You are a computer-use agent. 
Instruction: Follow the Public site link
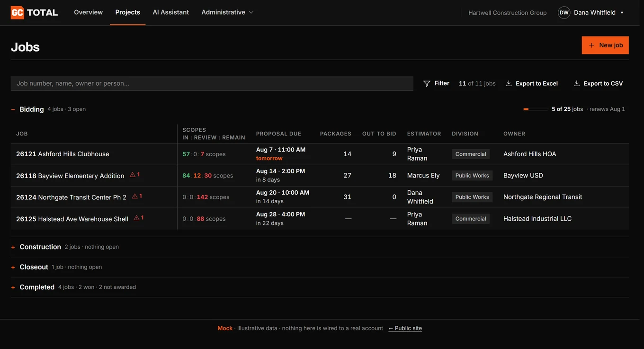(x=405, y=328)
